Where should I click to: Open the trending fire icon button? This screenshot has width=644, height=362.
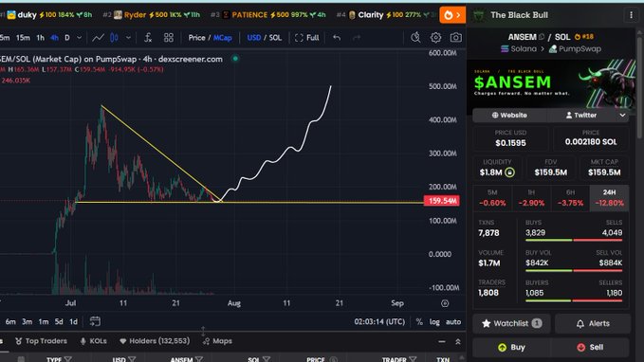click(452, 15)
